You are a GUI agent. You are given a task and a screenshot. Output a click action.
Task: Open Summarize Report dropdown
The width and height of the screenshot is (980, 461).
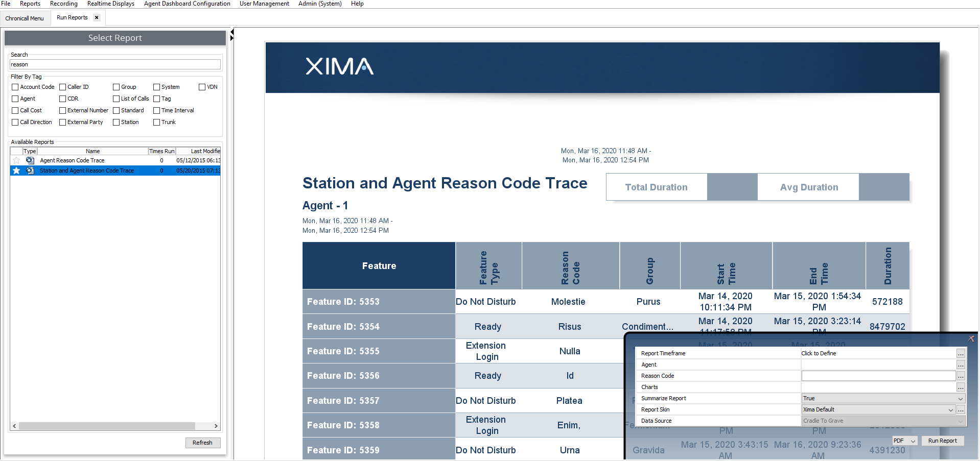click(x=883, y=398)
